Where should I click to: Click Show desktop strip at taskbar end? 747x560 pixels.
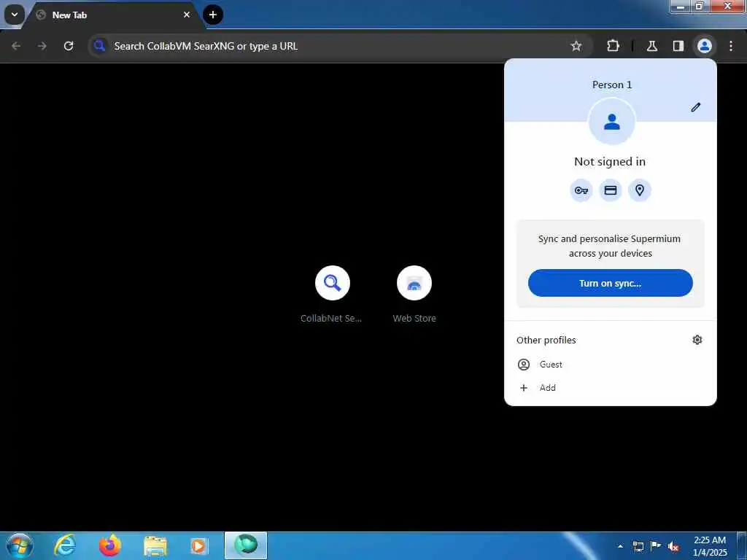click(x=742, y=546)
